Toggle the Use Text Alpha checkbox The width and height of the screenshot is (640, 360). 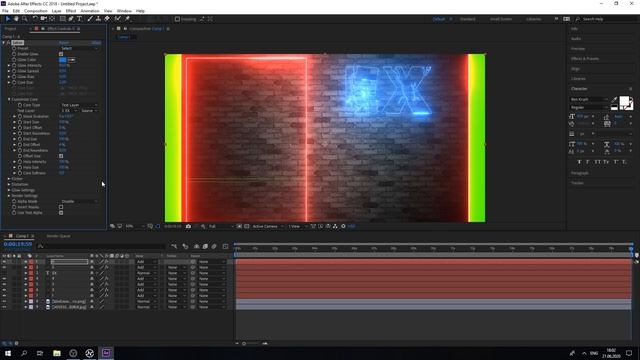tap(61, 213)
